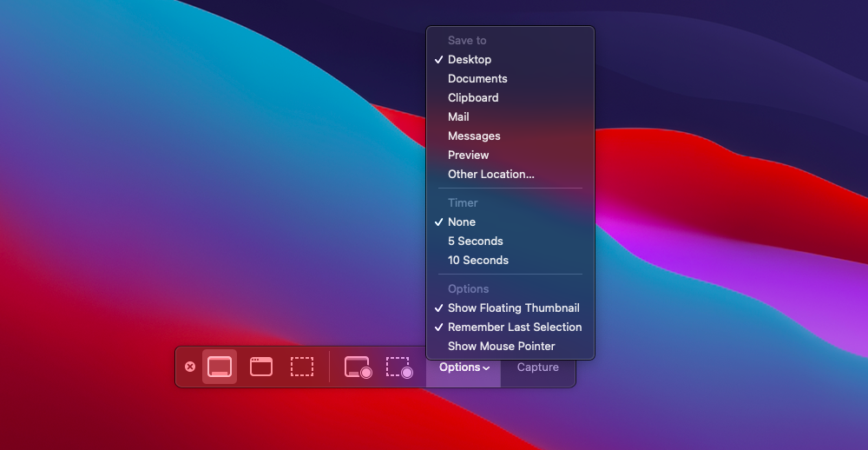Select Capture Selected Portion icon
Screen dimensions: 868x450
[x=302, y=367]
